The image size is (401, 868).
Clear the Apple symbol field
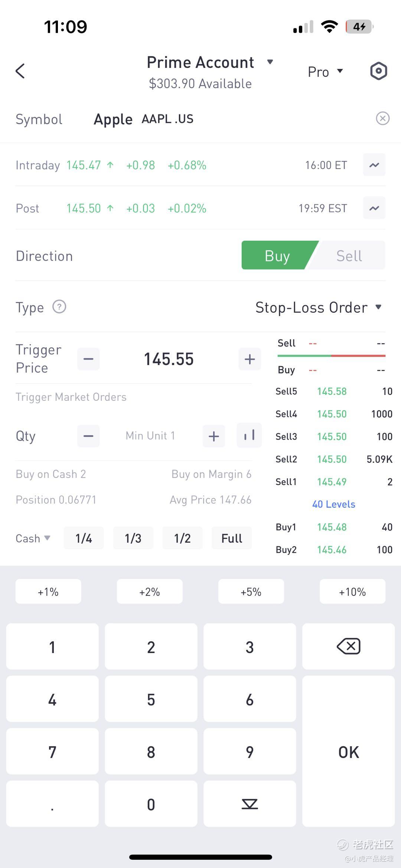(x=382, y=118)
